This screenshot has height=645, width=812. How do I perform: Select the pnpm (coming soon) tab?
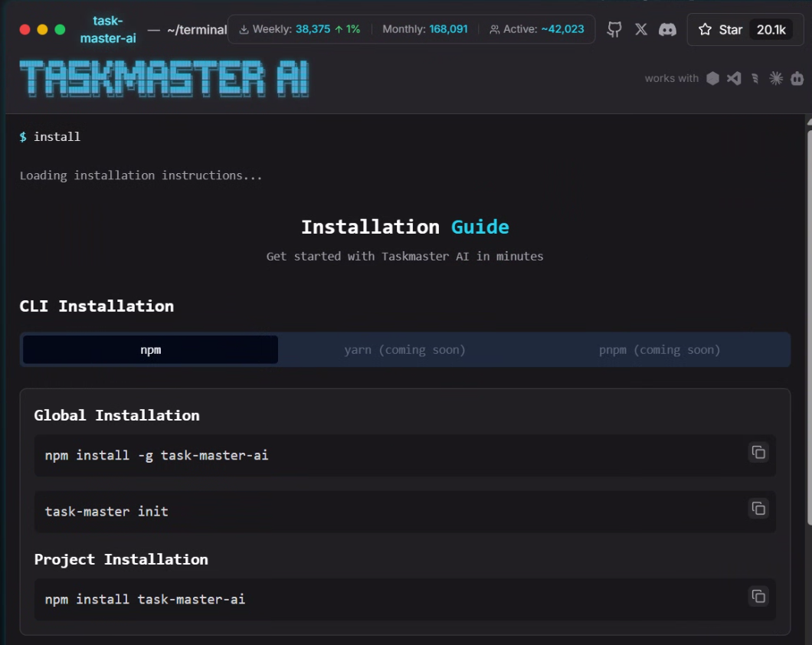(x=660, y=349)
